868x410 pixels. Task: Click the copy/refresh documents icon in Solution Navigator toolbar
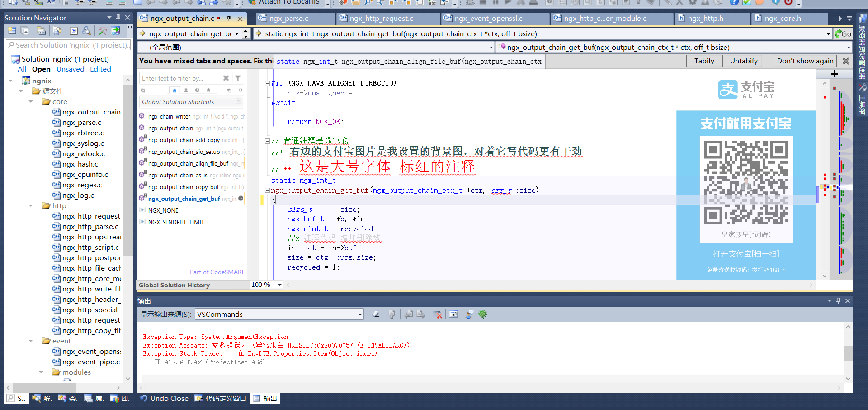(x=57, y=31)
